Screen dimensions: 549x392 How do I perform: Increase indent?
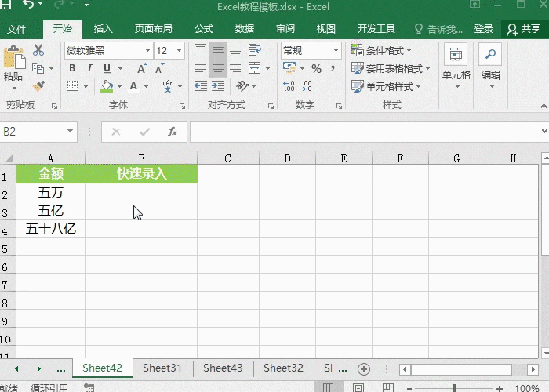tap(218, 86)
